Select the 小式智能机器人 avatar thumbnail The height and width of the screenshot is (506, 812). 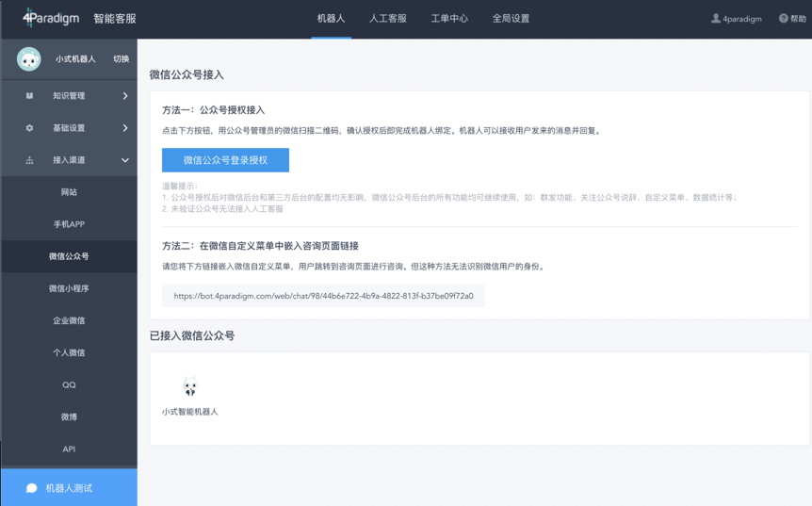190,386
